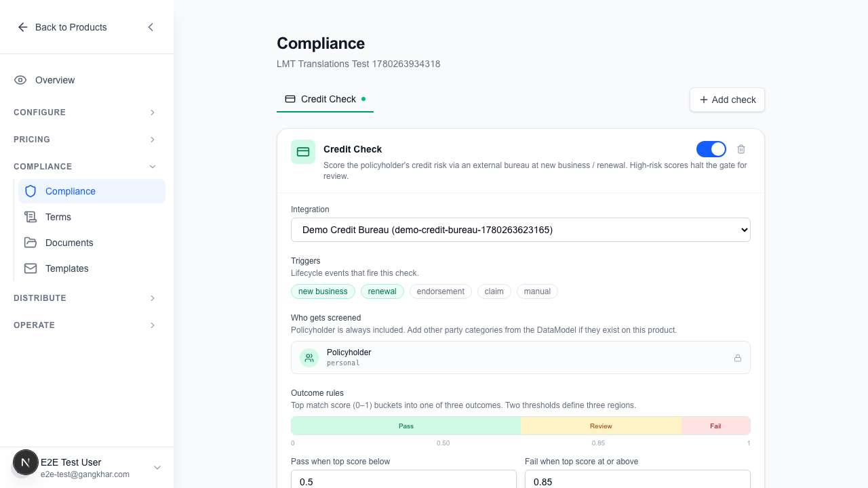Expand the DISTRIBUTE section
This screenshot has height=488, width=868.
pos(87,298)
